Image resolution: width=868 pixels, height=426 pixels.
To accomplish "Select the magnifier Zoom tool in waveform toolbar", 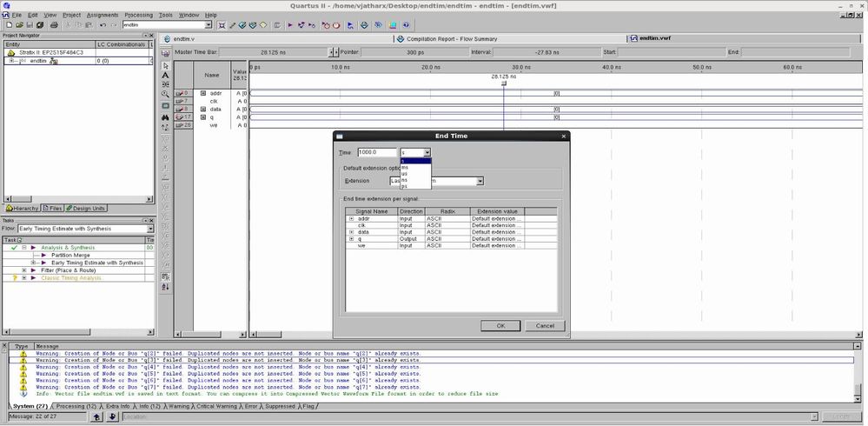I will (x=165, y=94).
